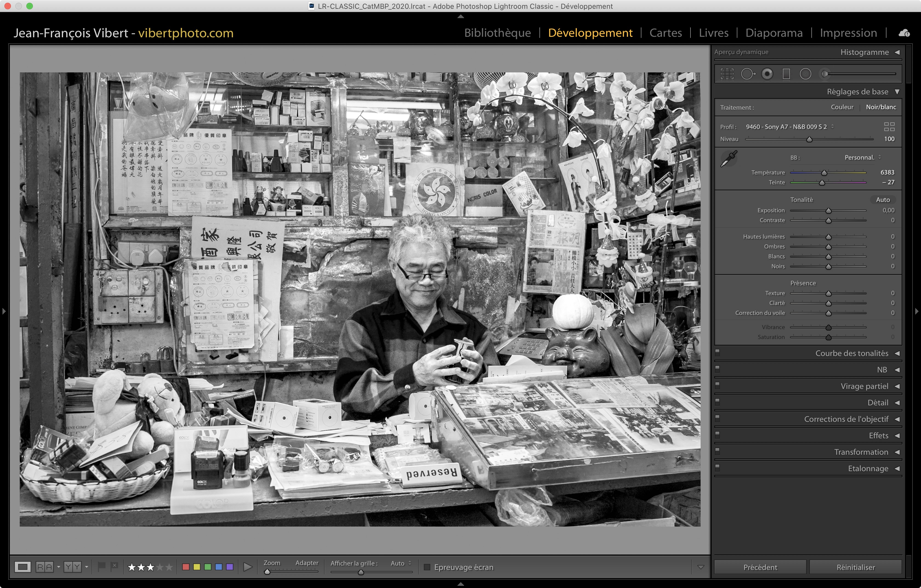
Task: Expand the Détail panel
Action: 878,402
